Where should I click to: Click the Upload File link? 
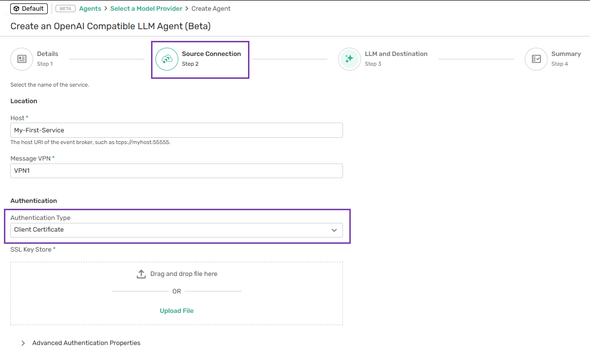(x=176, y=311)
